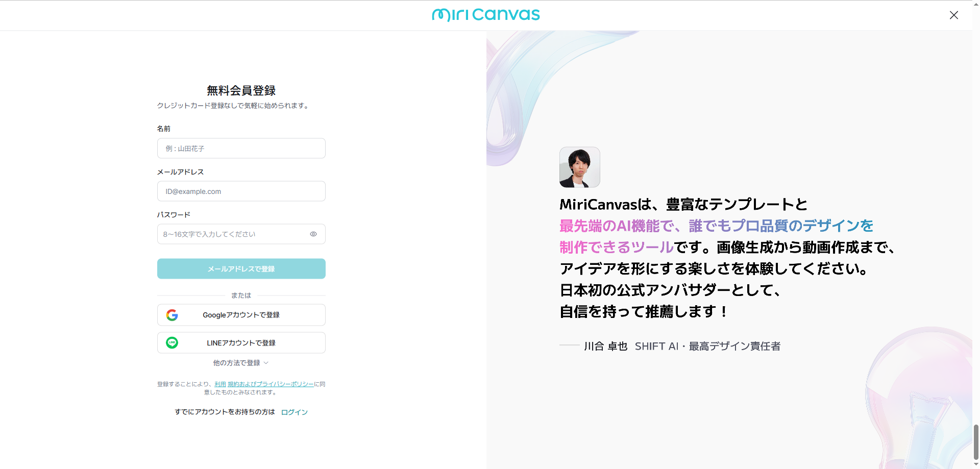Click the メールアドレス field label
Image resolution: width=980 pixels, height=469 pixels.
point(180,172)
